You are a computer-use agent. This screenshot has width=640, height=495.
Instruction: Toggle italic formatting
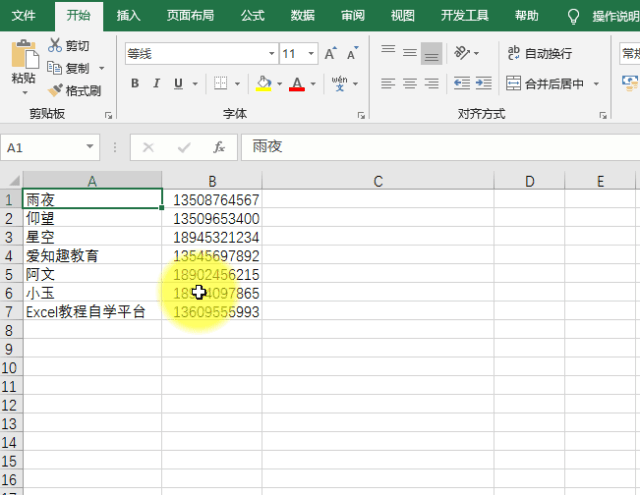coord(156,84)
